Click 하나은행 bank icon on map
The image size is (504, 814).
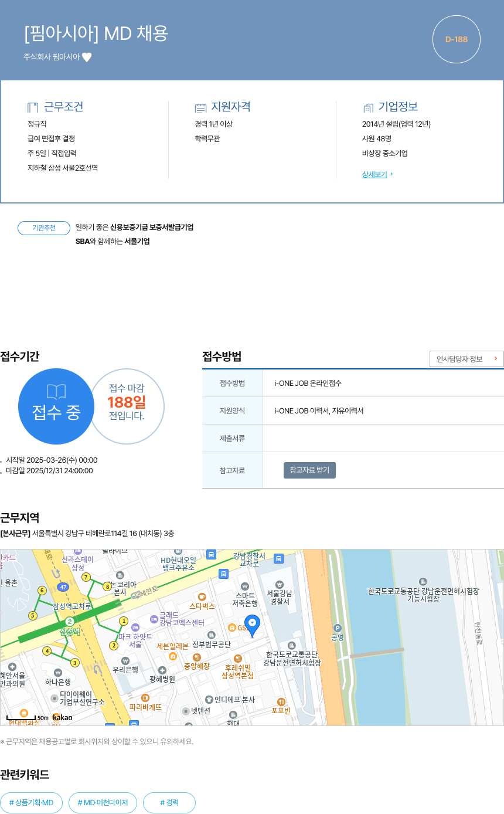pyautogui.click(x=57, y=673)
